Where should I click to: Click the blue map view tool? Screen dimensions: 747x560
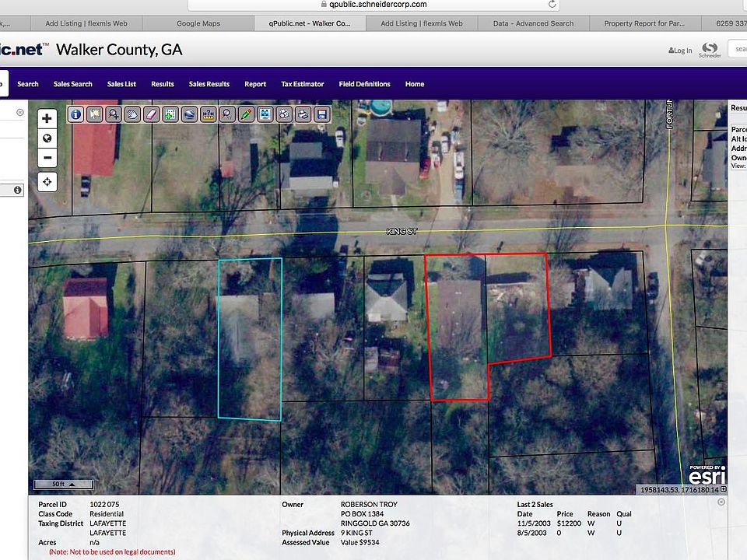(265, 114)
